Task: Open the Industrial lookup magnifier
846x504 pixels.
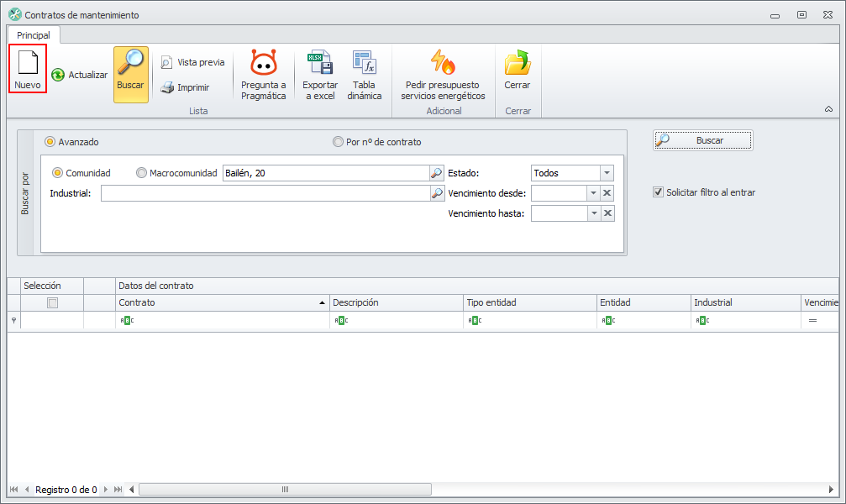Action: 437,193
